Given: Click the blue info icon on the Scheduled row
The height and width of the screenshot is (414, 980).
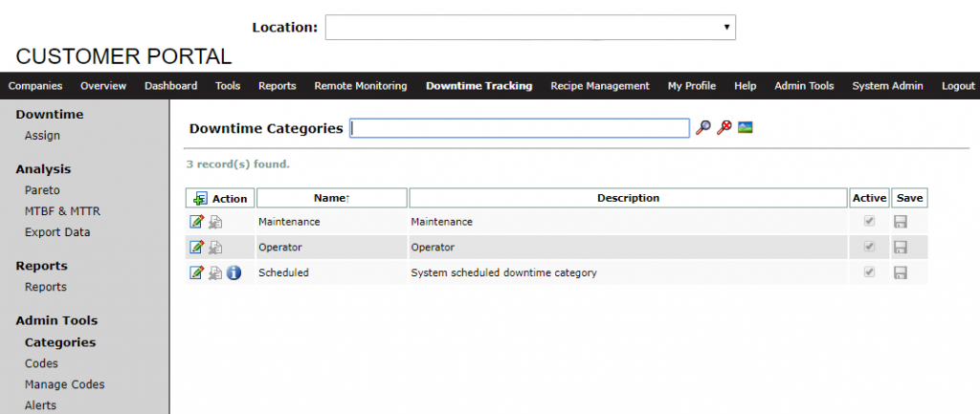Looking at the screenshot, I should (234, 272).
